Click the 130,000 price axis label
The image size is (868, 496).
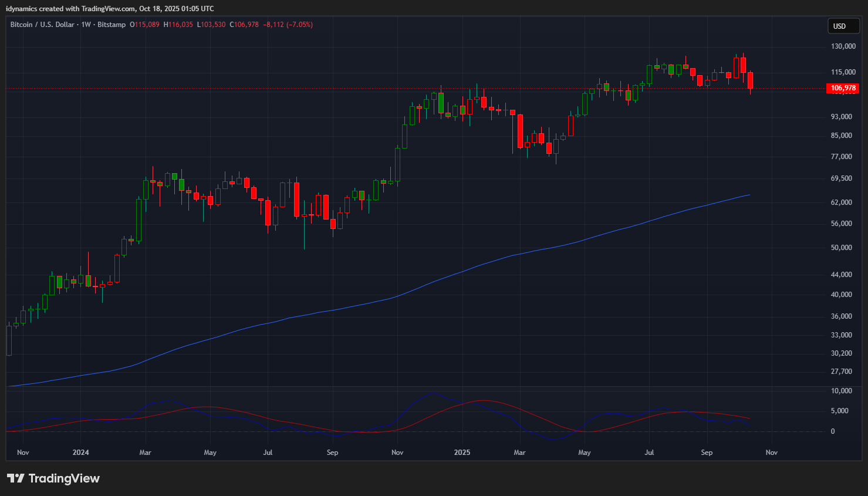tap(843, 46)
